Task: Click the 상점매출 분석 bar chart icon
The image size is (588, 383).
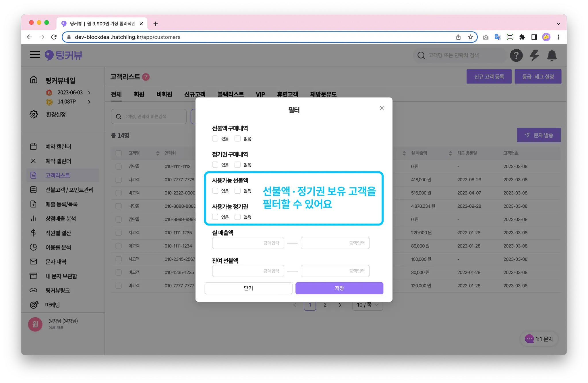Action: pyautogui.click(x=34, y=219)
